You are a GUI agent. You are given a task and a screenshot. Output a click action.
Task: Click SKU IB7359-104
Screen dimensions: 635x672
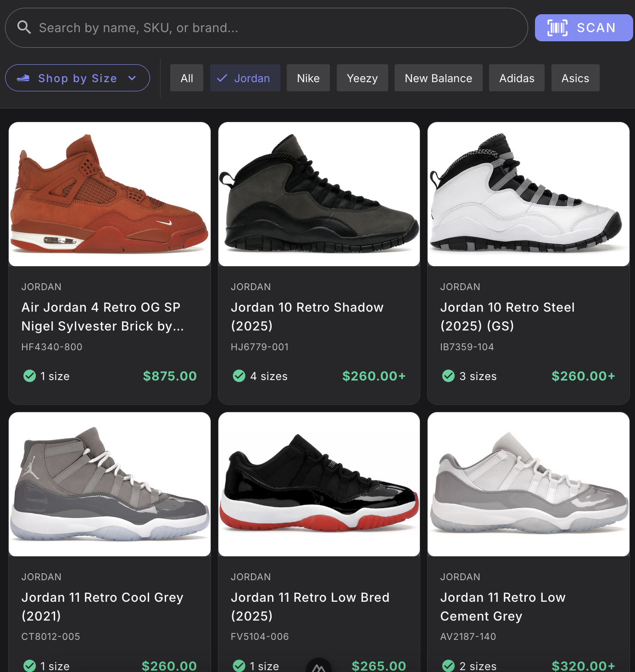click(467, 347)
